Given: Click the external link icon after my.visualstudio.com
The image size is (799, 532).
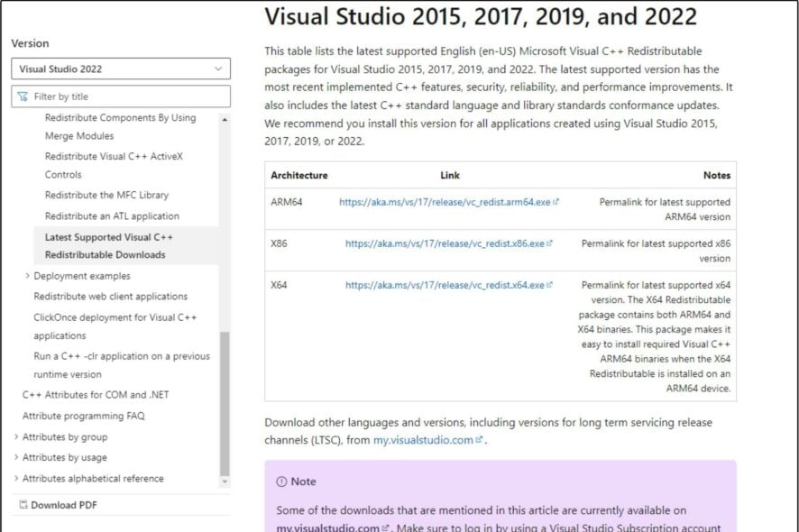Looking at the screenshot, I should coord(479,440).
